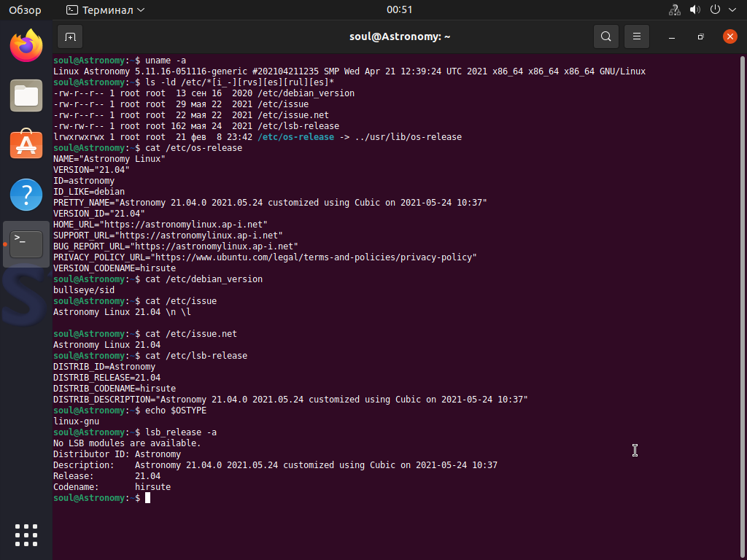Click the 'echo $OSTYPE' command

[x=176, y=411]
